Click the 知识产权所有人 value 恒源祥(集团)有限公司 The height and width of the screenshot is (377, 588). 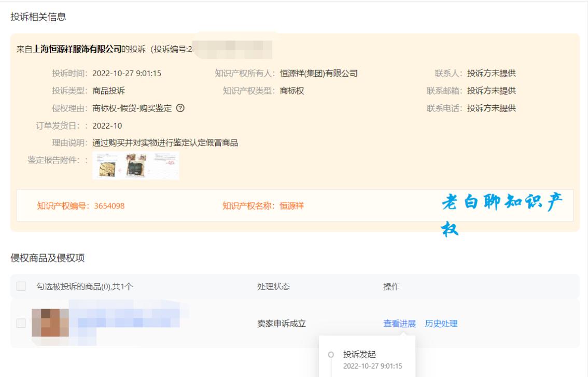point(318,74)
